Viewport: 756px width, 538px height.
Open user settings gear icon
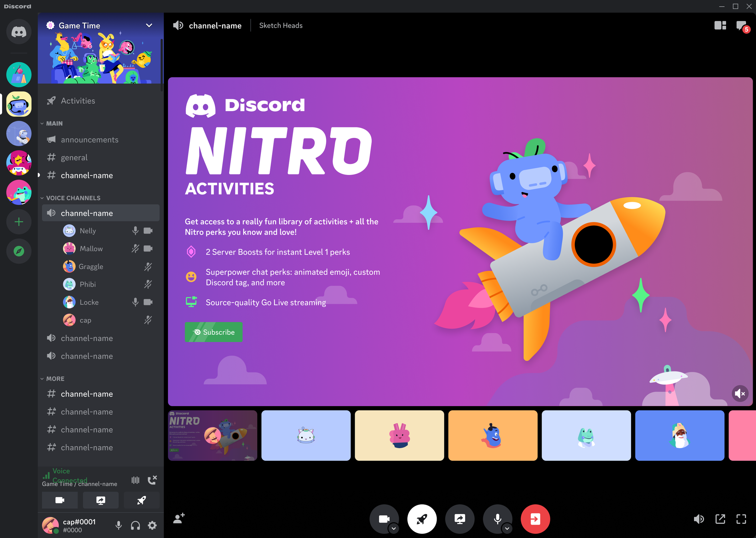point(152,525)
